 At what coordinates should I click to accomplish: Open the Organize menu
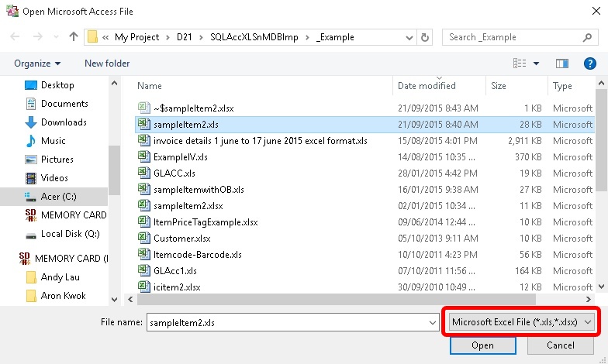coord(36,64)
